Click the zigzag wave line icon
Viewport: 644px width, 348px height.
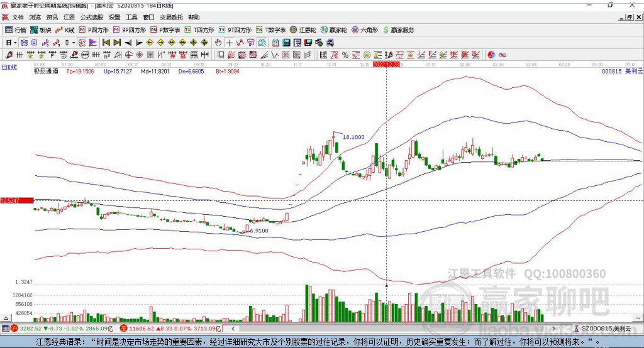pos(275,55)
